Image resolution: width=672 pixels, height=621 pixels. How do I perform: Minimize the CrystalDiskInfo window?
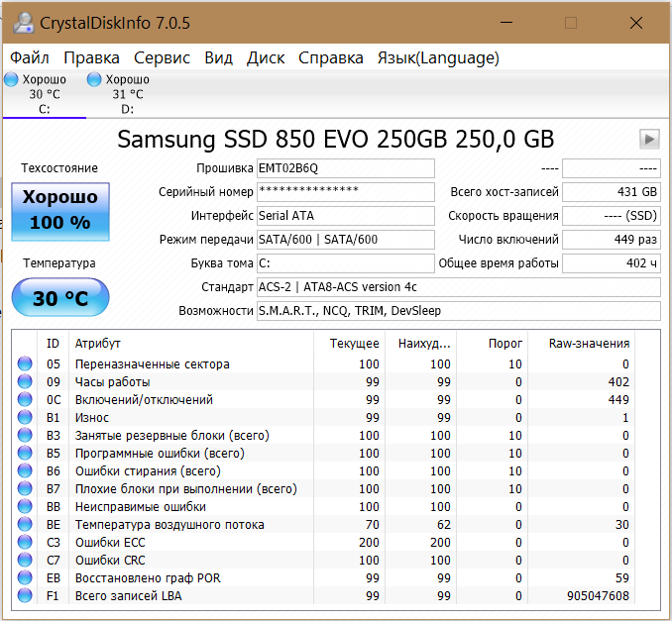[x=506, y=23]
